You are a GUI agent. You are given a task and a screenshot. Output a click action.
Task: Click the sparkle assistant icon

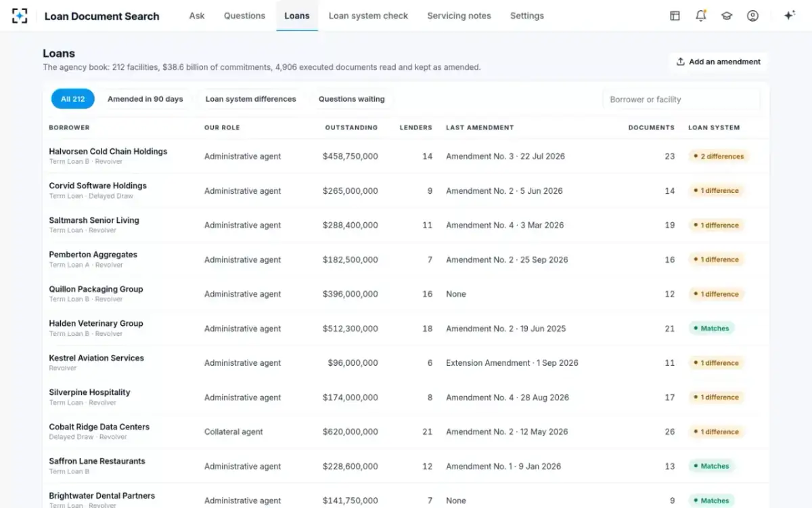pyautogui.click(x=789, y=16)
